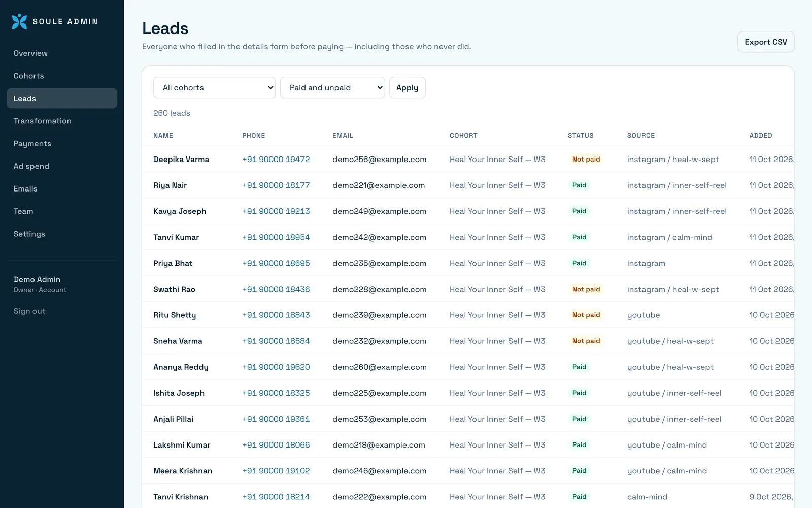Click phone +91 90000 18695

(x=276, y=263)
